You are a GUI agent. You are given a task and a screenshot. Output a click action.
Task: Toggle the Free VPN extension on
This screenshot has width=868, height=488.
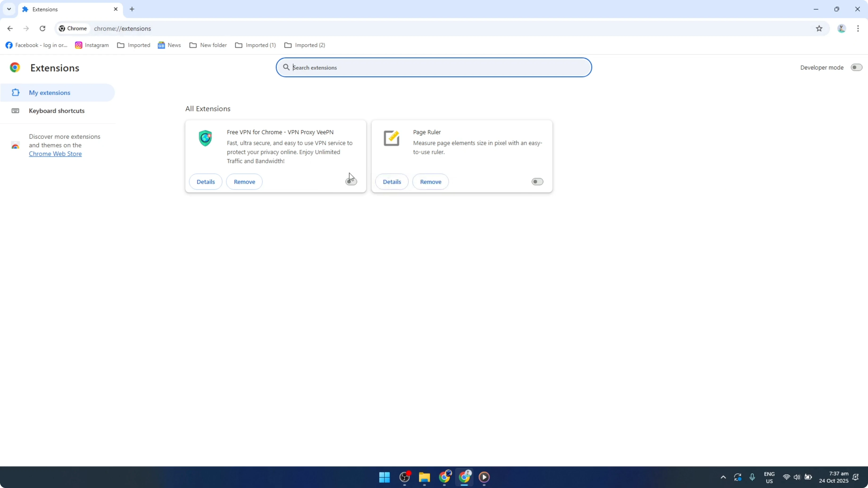point(351,182)
